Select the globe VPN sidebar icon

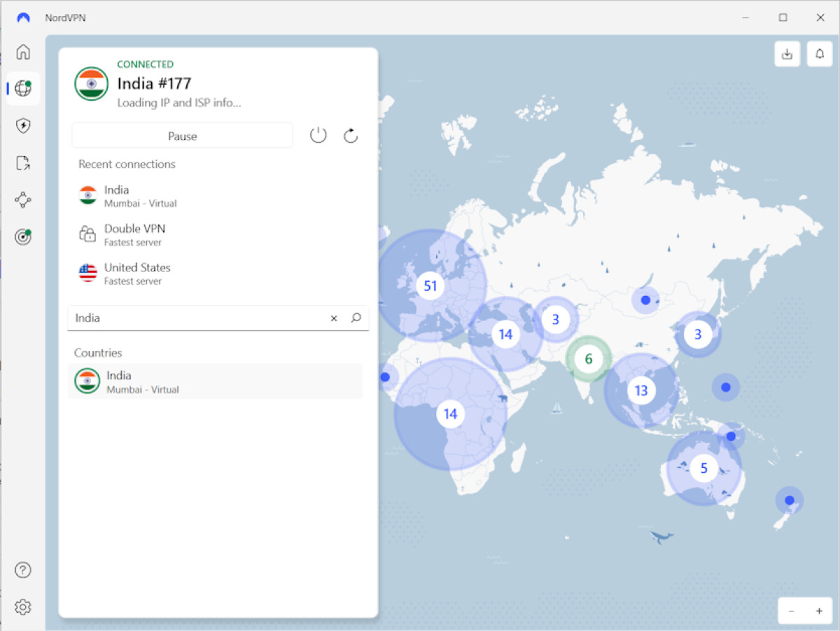[x=23, y=89]
